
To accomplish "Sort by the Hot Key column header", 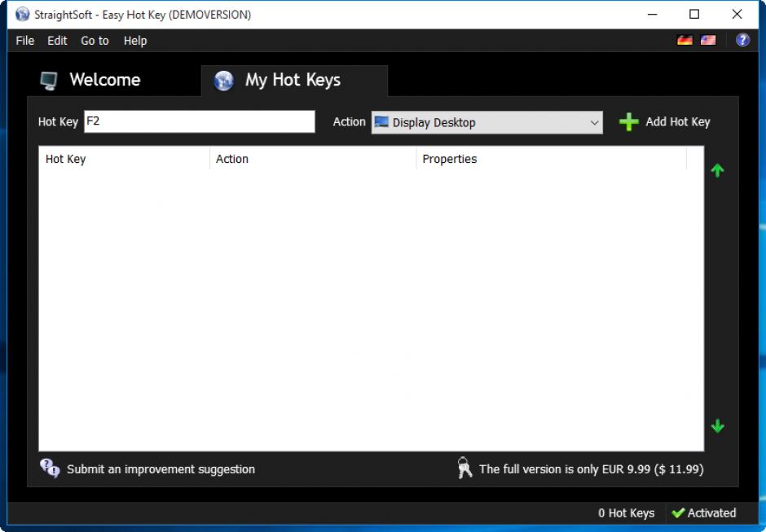I will [x=124, y=159].
